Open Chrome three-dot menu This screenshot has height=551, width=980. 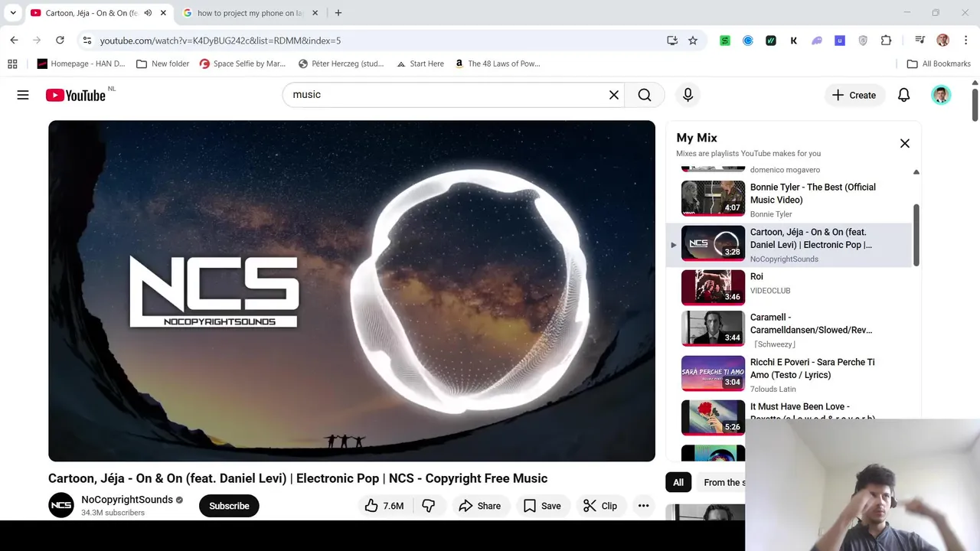(x=965, y=41)
